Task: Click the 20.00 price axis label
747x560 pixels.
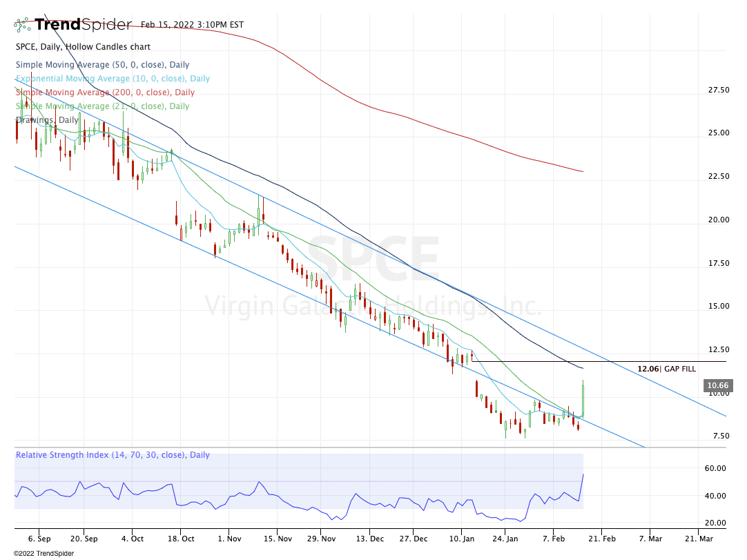Action: (x=719, y=220)
